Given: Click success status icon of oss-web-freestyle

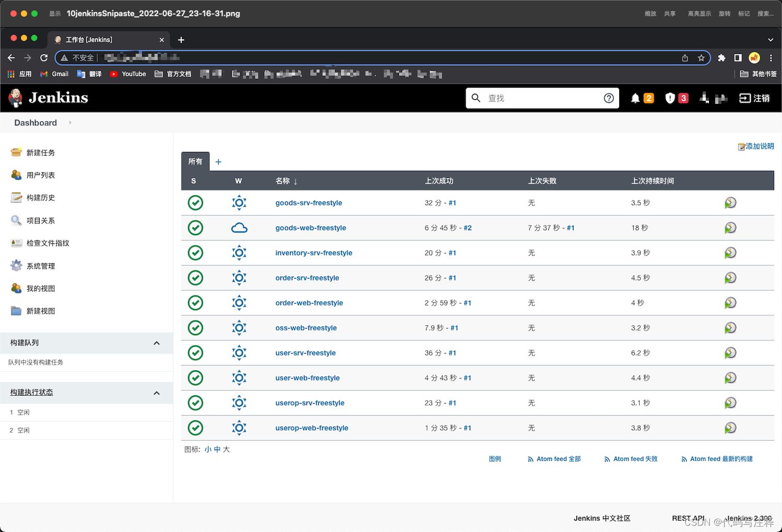Looking at the screenshot, I should 195,328.
